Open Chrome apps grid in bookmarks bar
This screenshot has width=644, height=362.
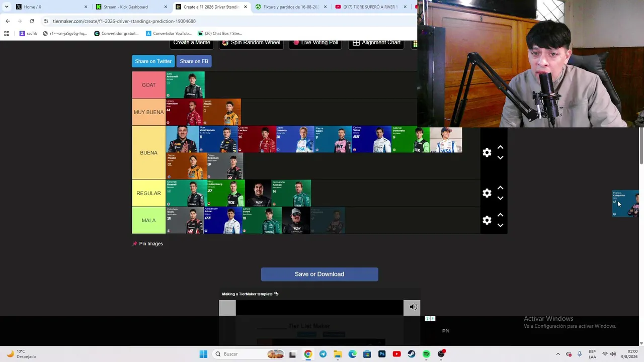(x=7, y=34)
